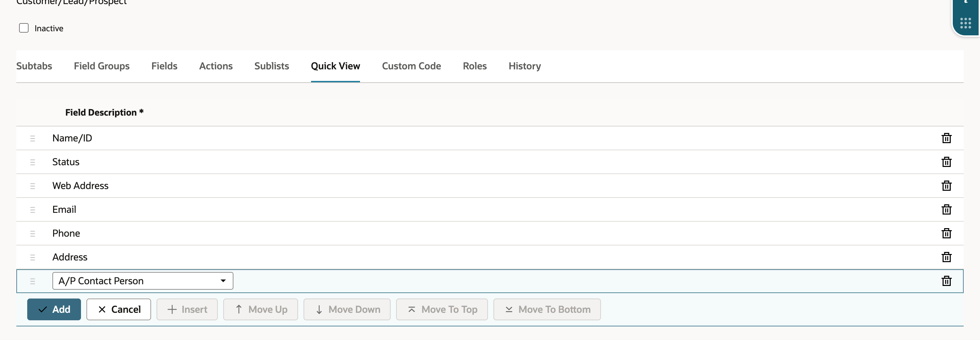Click the Email field description
980x340 pixels.
click(64, 209)
